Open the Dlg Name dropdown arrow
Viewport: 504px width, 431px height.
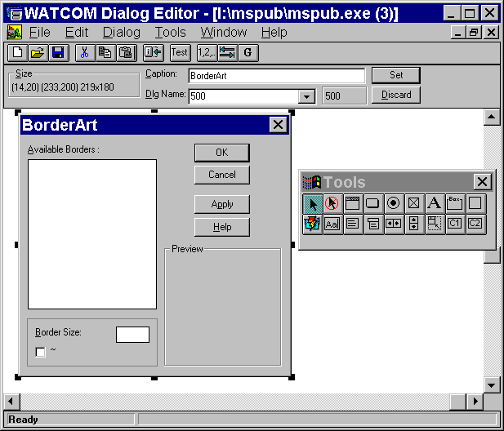307,96
